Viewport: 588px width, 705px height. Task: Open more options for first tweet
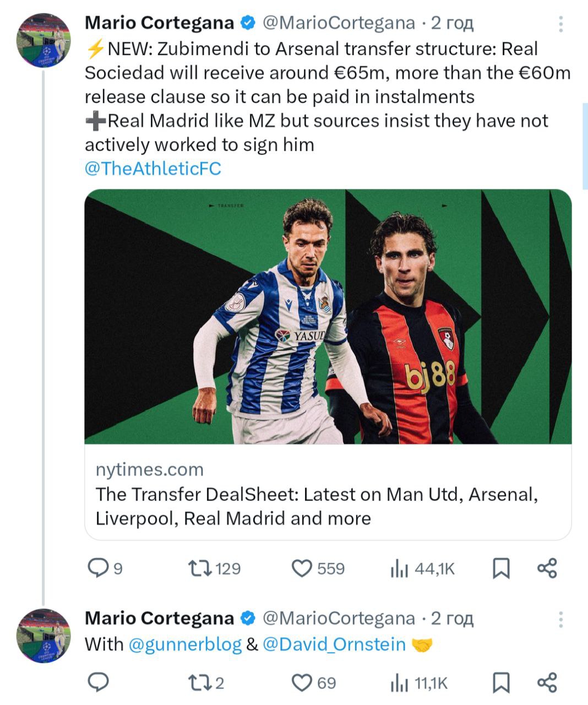(560, 24)
